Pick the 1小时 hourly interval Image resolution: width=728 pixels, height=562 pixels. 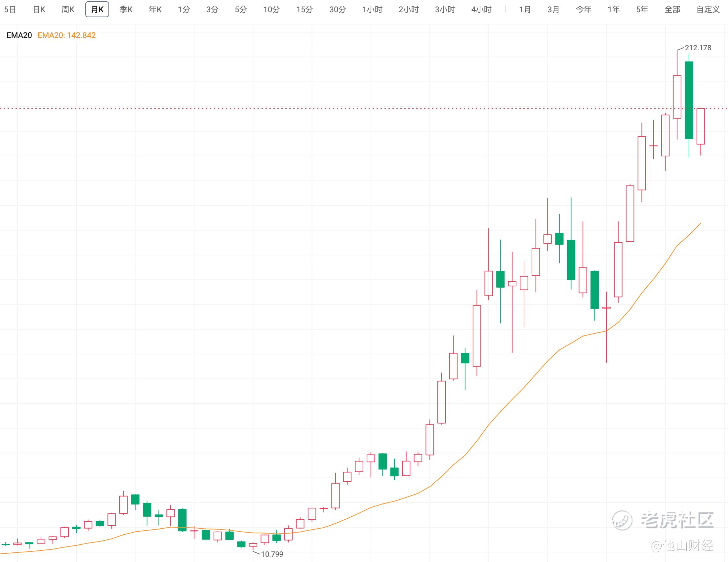coord(372,9)
